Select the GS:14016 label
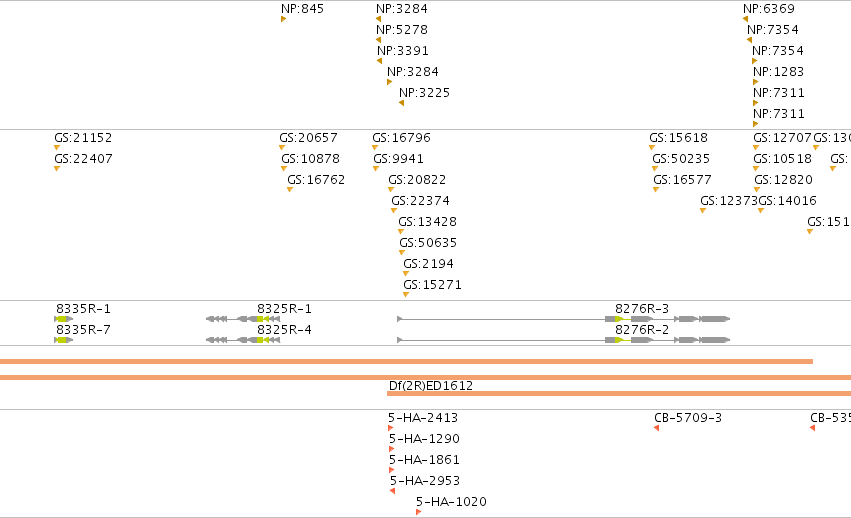Image resolution: width=851 pixels, height=518 pixels. click(x=788, y=200)
